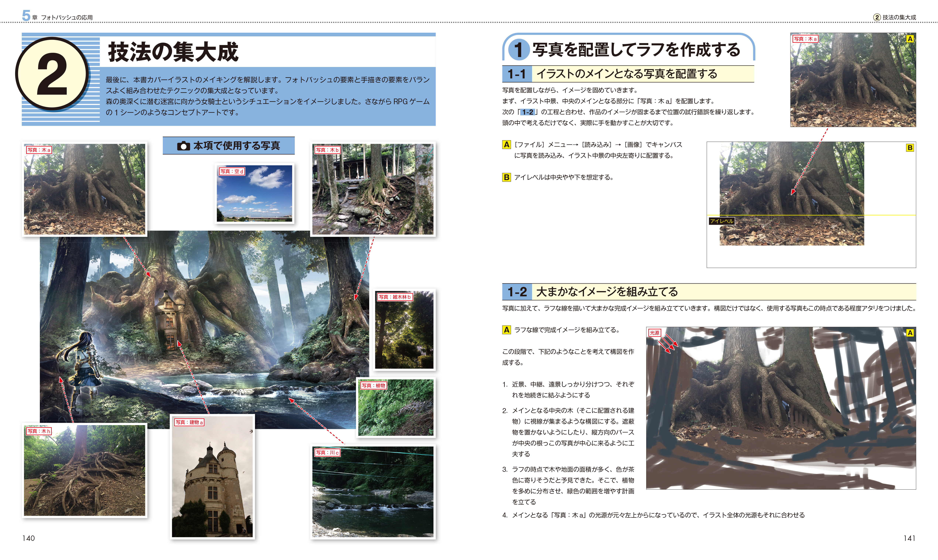Select the 写真：雑木林 b thumbnail

tap(404, 330)
